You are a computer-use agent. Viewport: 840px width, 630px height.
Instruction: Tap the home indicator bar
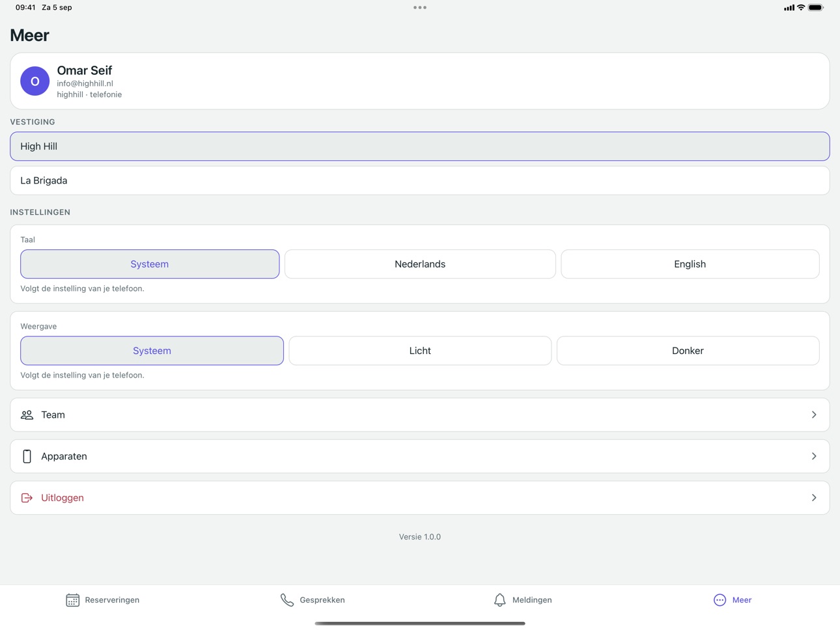point(420,623)
